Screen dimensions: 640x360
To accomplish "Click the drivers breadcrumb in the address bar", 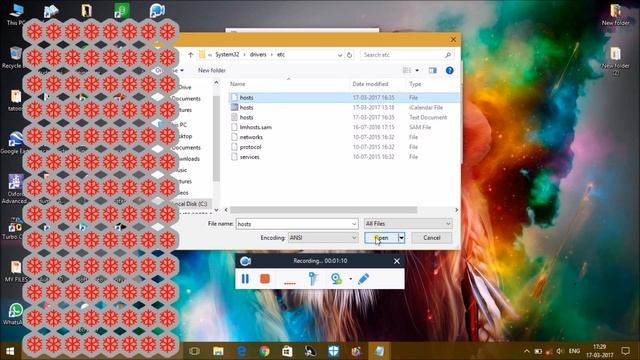I will [x=258, y=55].
